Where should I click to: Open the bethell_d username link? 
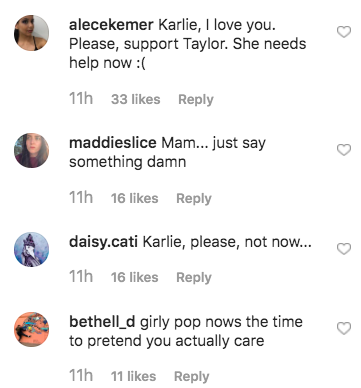click(x=102, y=322)
